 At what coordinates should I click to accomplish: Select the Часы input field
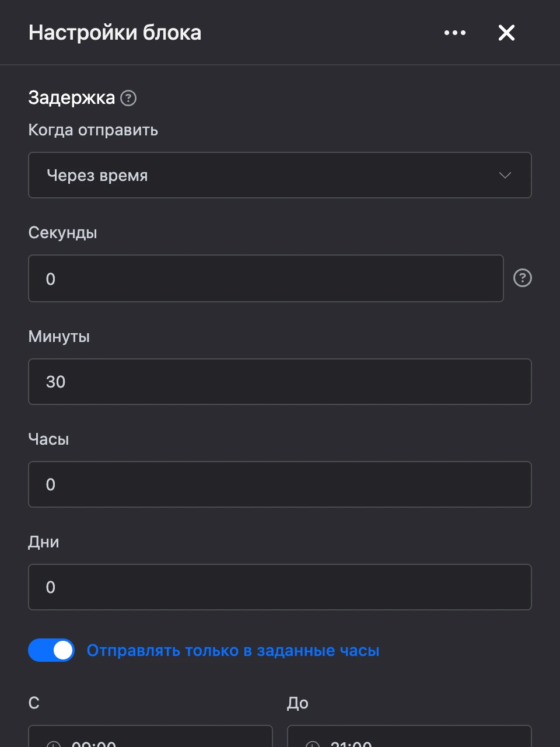[x=280, y=484]
